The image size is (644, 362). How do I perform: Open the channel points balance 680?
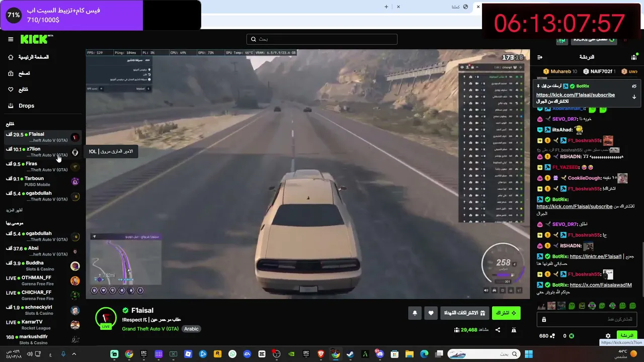(547, 336)
